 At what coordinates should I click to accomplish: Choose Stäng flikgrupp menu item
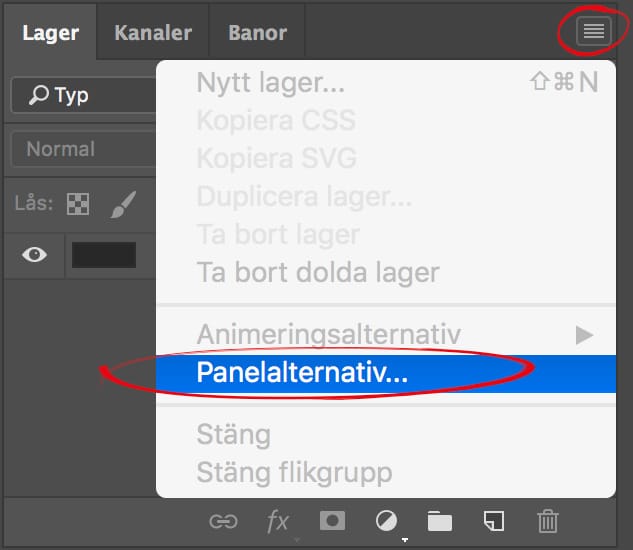386,472
